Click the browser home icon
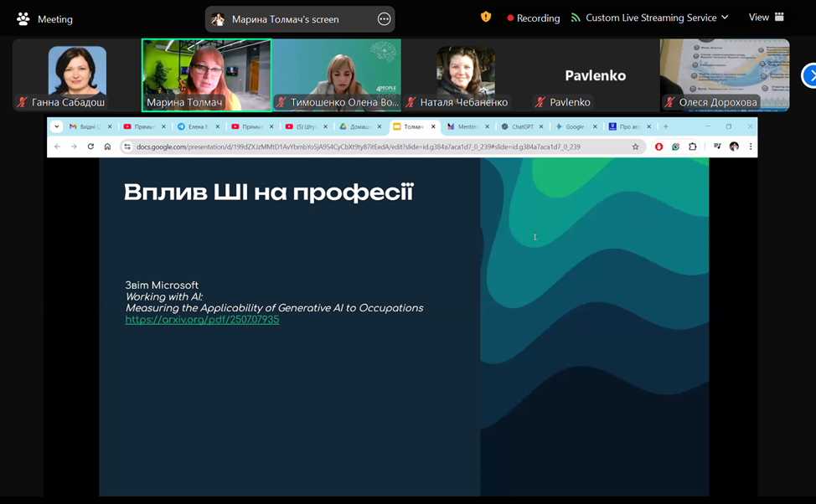This screenshot has width=816, height=504. pyautogui.click(x=107, y=147)
